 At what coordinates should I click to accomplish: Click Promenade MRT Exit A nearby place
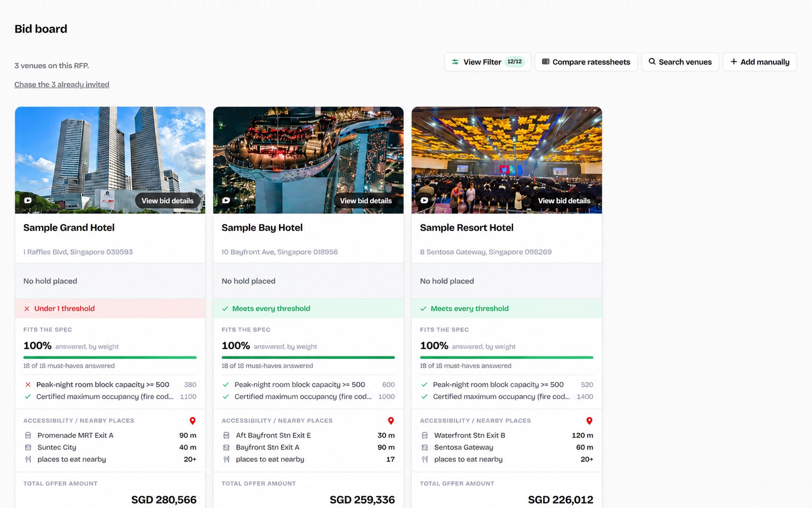[x=75, y=436]
